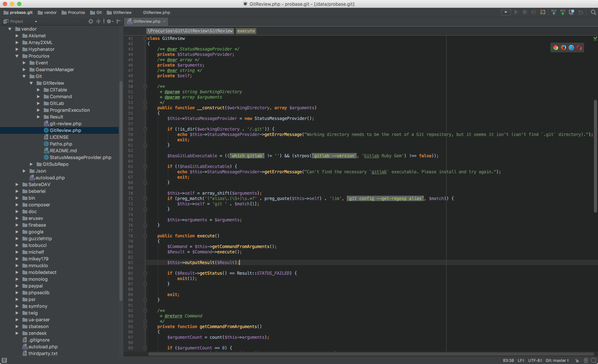Open Show History toolbar icon
This screenshot has width=598, height=364.
click(x=571, y=12)
